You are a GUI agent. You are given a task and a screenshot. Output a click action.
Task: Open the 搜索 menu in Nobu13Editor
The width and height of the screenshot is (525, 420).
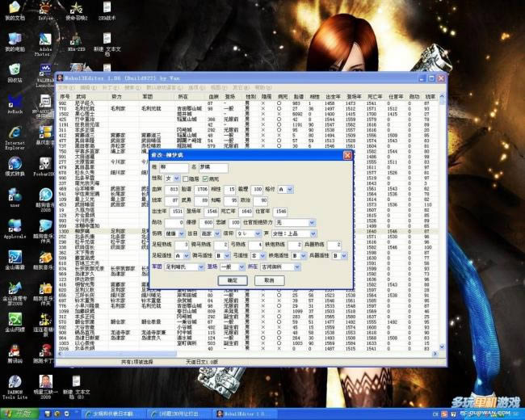coord(132,88)
